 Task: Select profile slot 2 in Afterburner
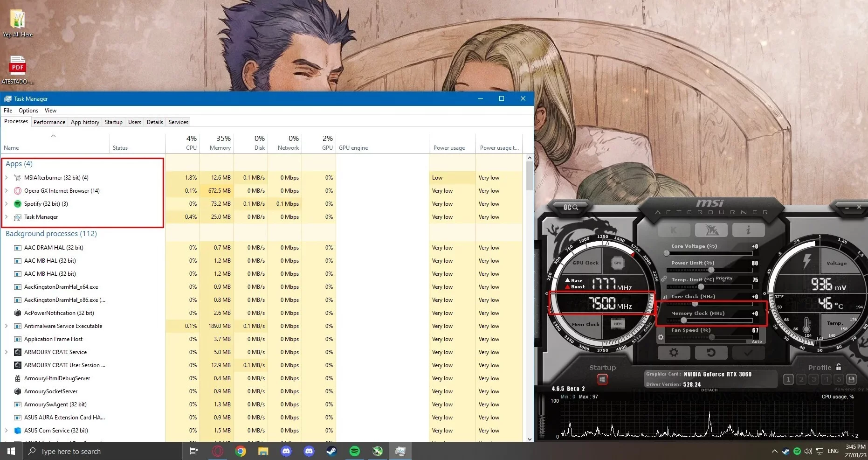pos(801,379)
